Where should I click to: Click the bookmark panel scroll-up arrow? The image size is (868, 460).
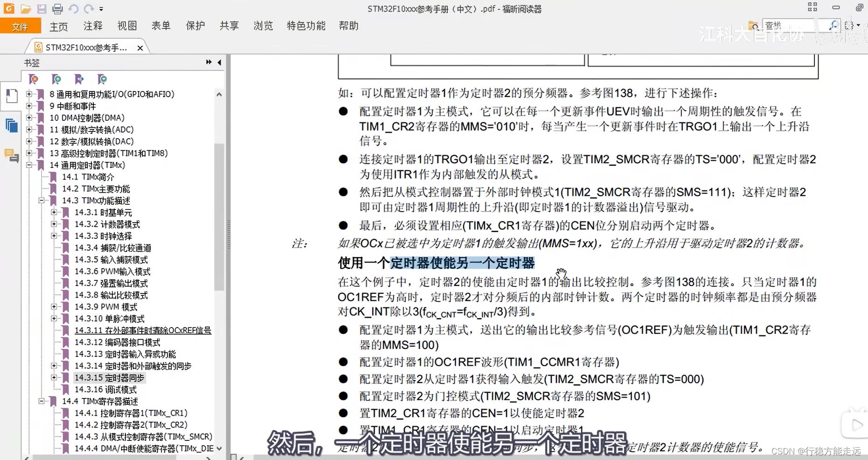[219, 94]
